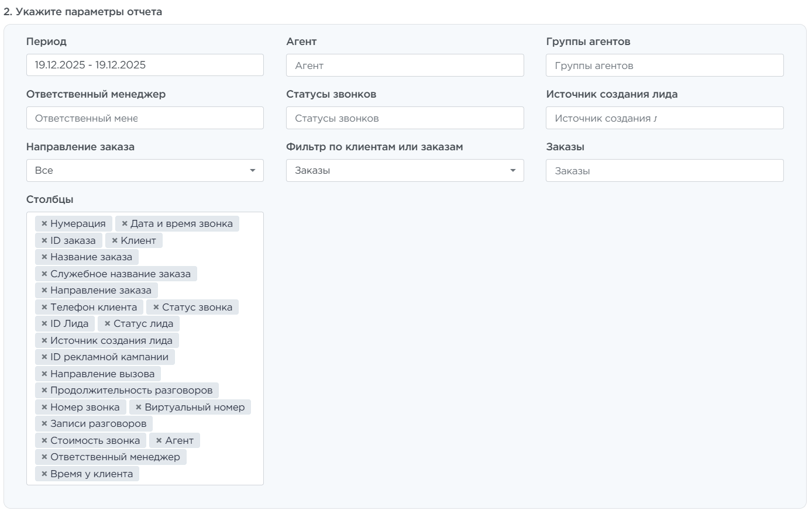Viewport: 812px width, 514px height.
Task: Focus the Агент input field
Action: pyautogui.click(x=404, y=65)
